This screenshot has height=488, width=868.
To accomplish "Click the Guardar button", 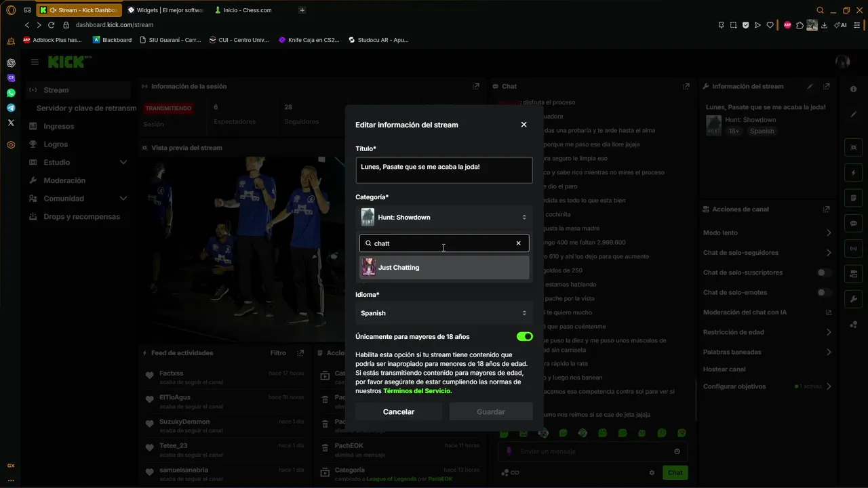I will coord(491,411).
